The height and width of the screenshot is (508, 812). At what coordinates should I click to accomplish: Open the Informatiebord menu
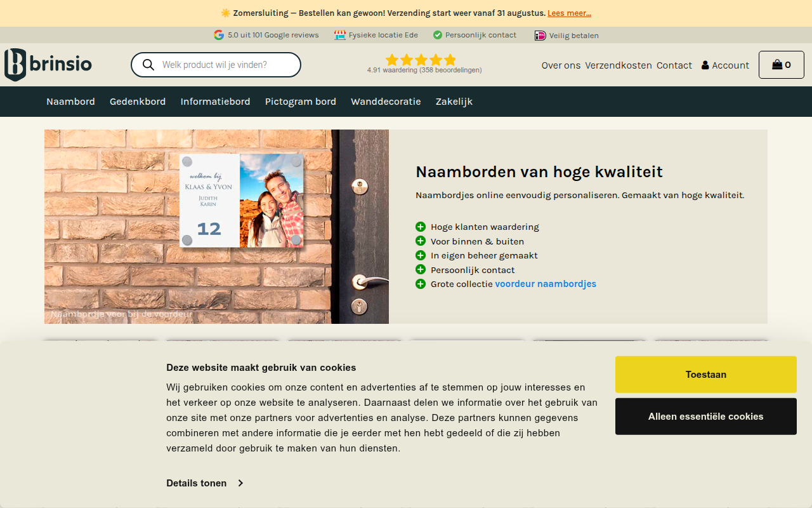[x=215, y=102]
